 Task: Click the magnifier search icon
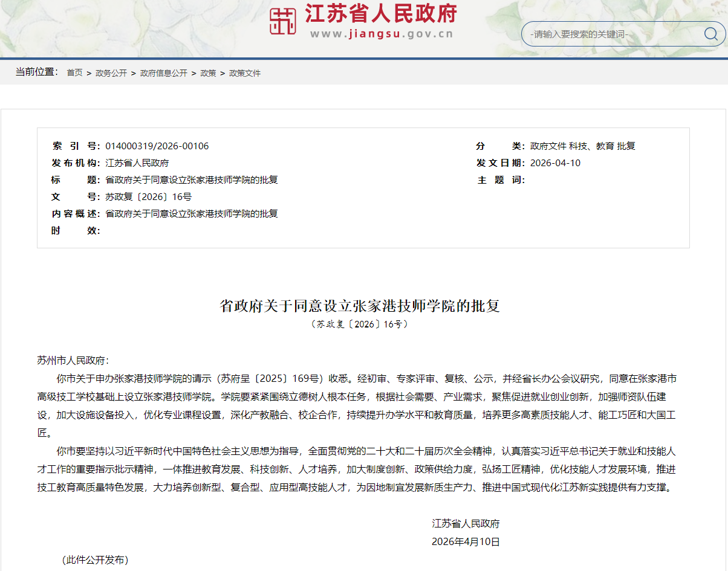click(x=710, y=34)
